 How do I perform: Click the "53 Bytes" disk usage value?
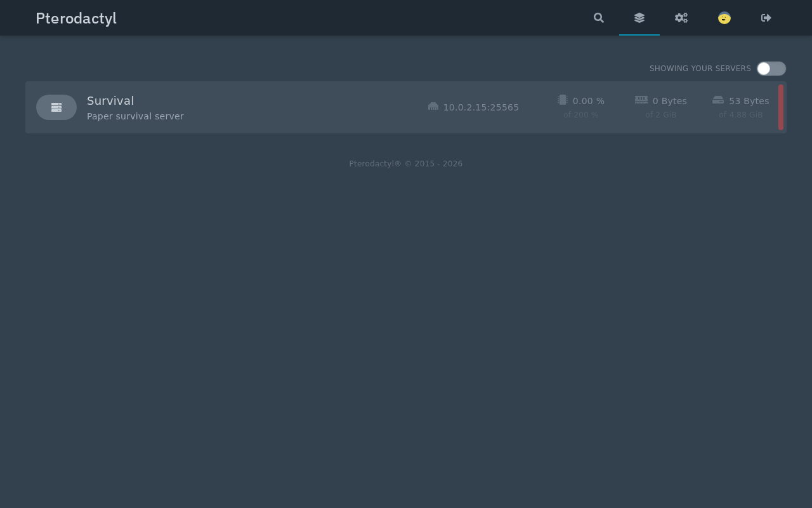coord(749,101)
